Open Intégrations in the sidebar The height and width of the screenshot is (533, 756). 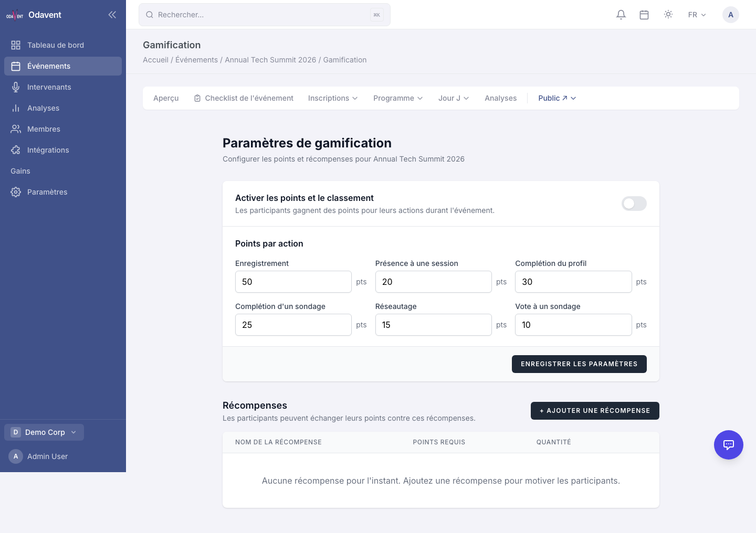tap(63, 150)
